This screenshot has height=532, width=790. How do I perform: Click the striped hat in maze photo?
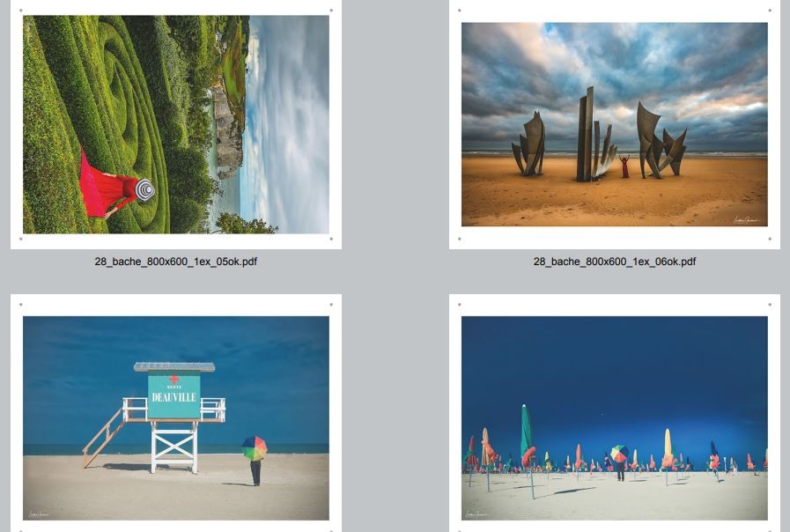point(144,189)
